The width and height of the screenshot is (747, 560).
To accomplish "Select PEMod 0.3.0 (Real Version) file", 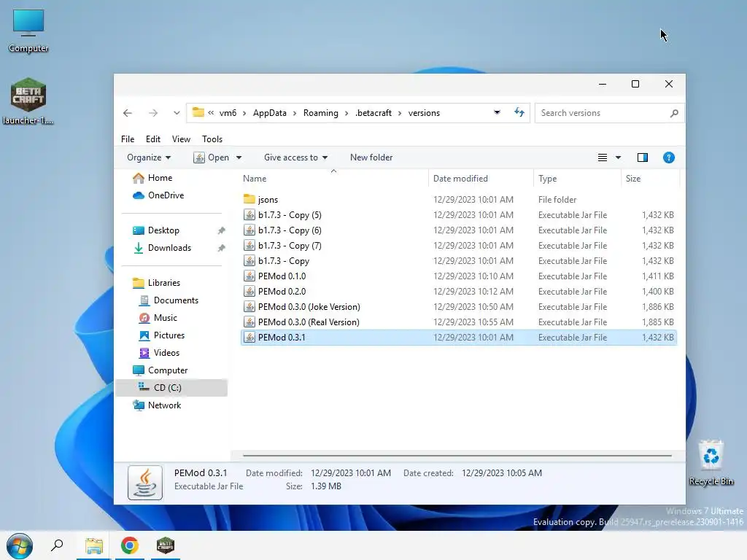I will (x=458, y=322).
